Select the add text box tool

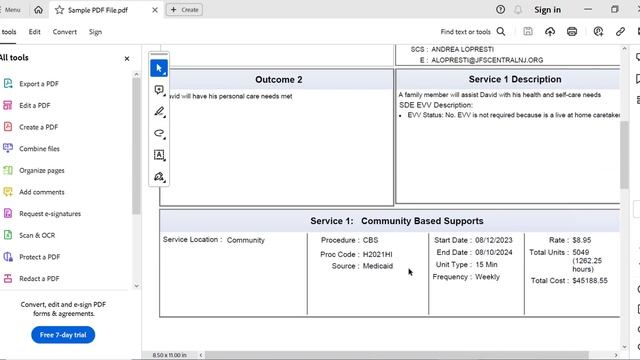pyautogui.click(x=159, y=155)
